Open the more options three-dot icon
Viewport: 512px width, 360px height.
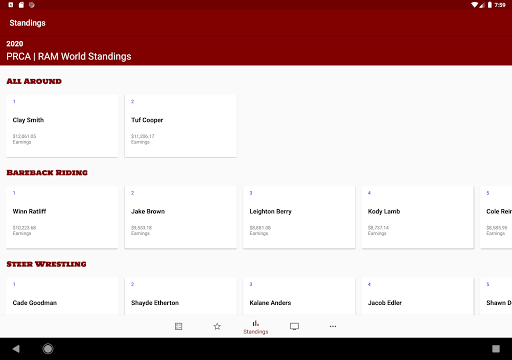[x=333, y=326]
